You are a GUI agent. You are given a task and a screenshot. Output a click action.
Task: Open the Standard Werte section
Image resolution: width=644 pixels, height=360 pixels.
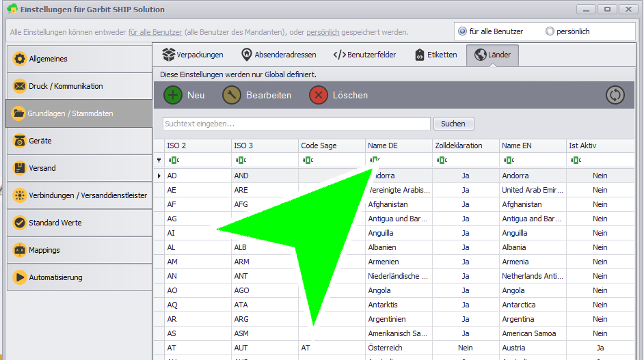click(80, 223)
